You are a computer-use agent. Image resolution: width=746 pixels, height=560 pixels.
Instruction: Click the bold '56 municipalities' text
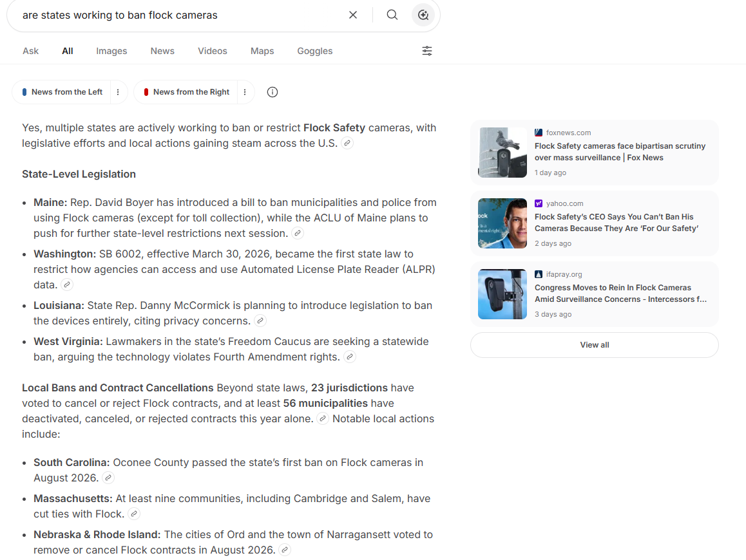tap(325, 403)
